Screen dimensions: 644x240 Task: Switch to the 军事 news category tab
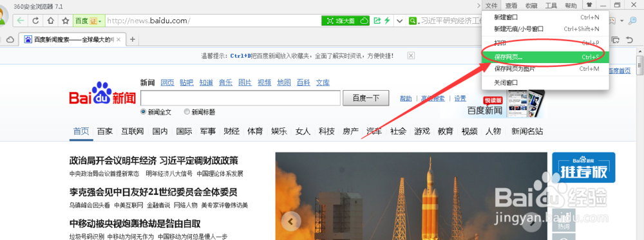pyautogui.click(x=208, y=131)
